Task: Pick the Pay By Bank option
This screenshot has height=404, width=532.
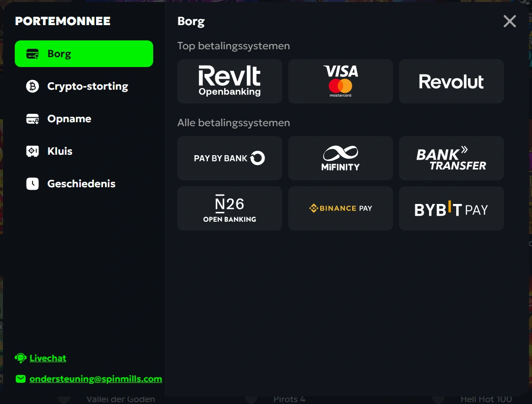Action: 230,158
